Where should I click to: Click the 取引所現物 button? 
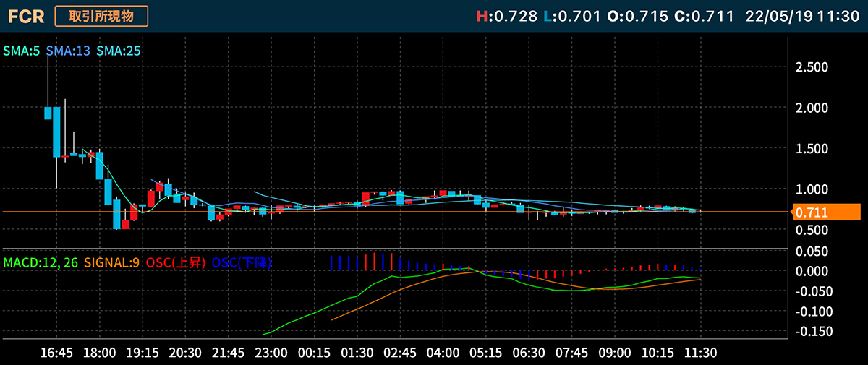click(101, 16)
